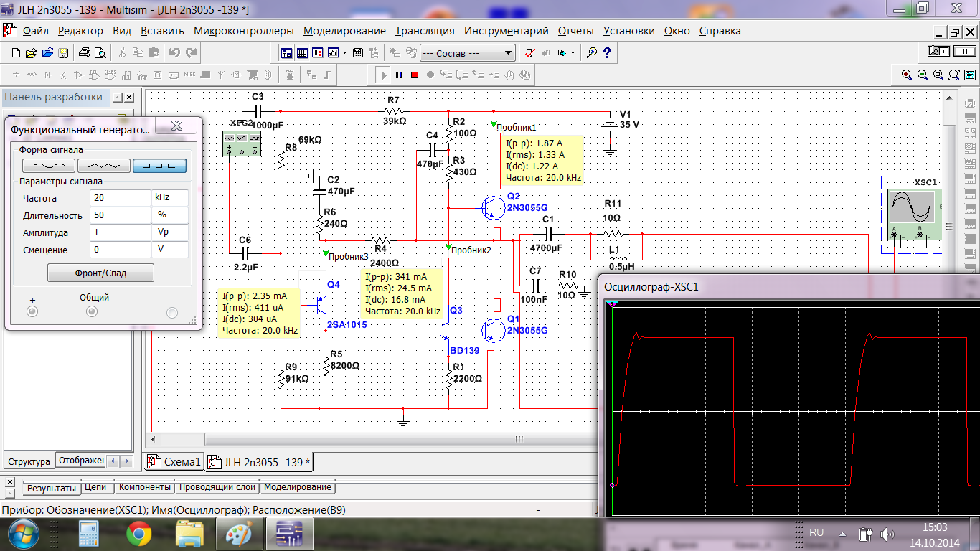Open the amplitude unit Vp dropdown

(170, 233)
